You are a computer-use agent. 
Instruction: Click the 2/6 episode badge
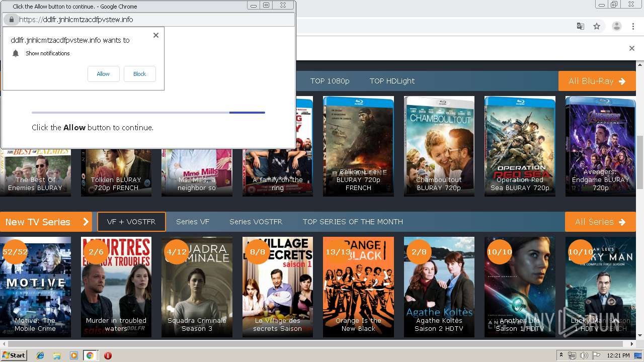96,252
